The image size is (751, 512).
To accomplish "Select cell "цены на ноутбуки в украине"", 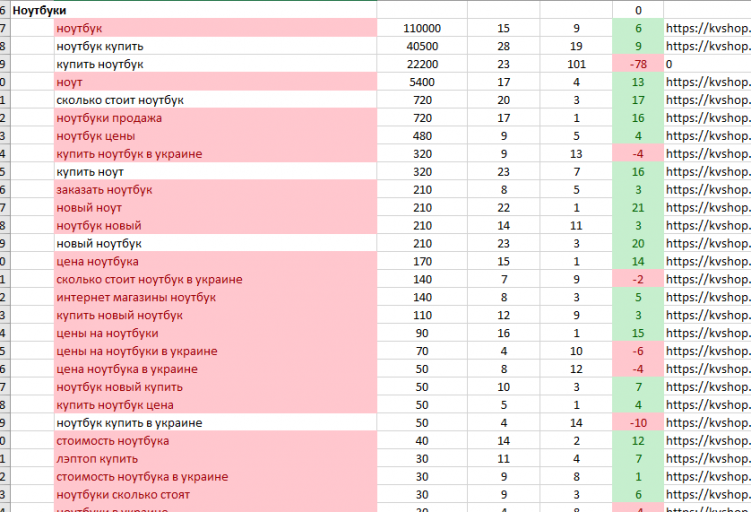I will [x=216, y=351].
